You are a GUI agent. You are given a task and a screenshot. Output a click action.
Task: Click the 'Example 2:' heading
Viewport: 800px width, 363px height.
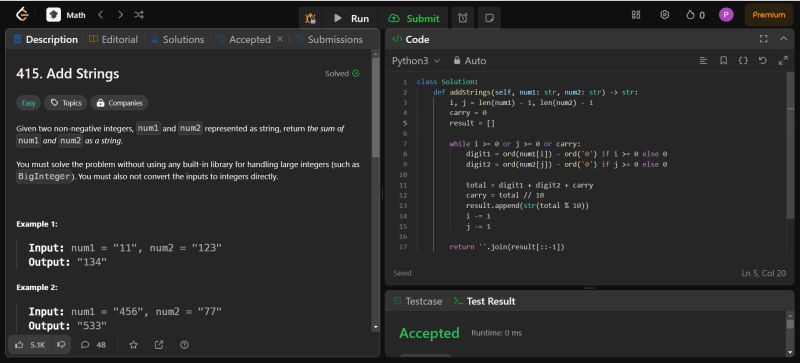[x=37, y=287]
